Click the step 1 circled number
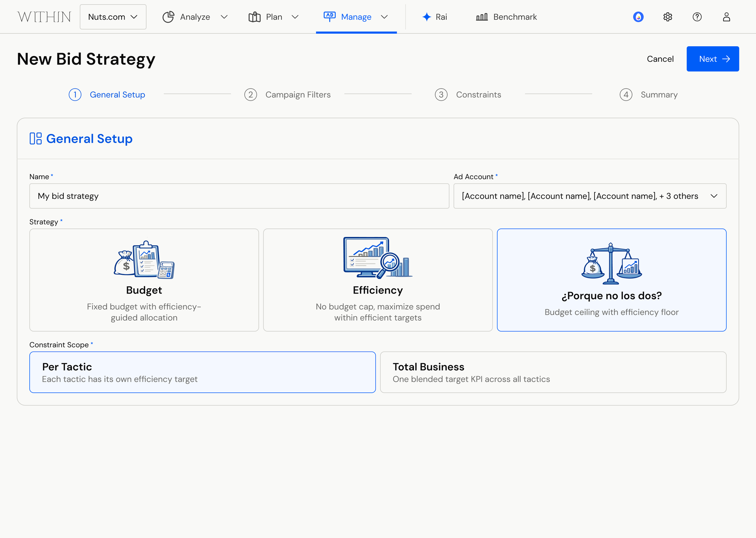 click(x=75, y=95)
